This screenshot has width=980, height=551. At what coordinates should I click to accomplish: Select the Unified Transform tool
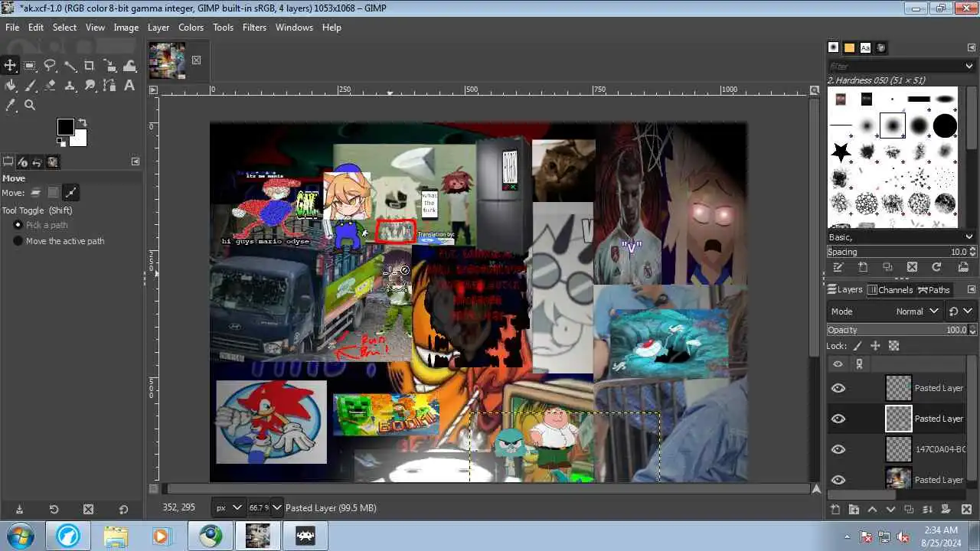pyautogui.click(x=109, y=66)
